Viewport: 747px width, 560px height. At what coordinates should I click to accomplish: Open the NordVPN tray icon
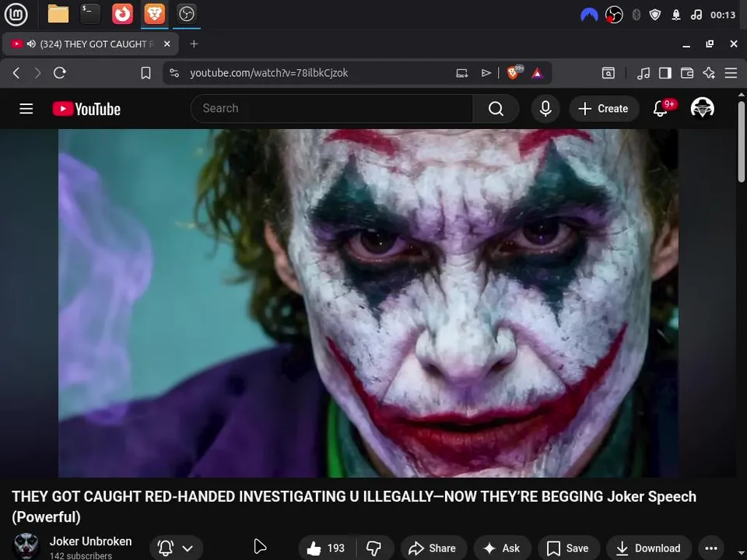pos(589,15)
